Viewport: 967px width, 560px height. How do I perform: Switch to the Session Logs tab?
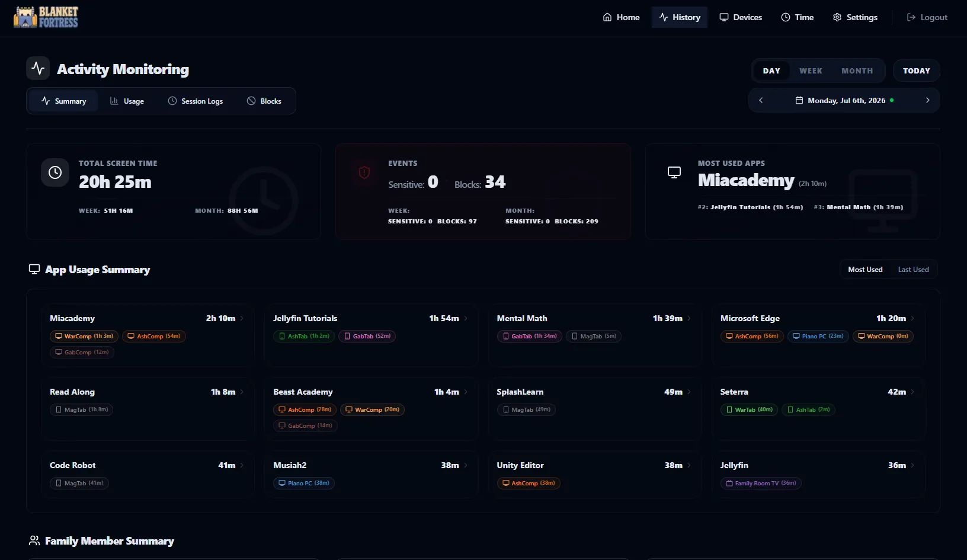tap(196, 101)
